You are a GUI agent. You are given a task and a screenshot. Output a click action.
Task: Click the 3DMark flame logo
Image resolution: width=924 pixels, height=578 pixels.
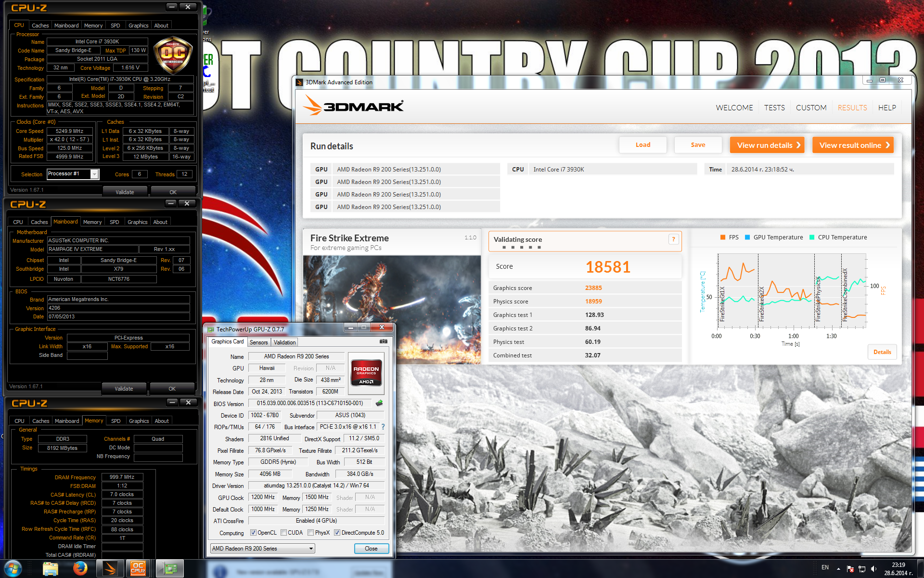point(312,105)
